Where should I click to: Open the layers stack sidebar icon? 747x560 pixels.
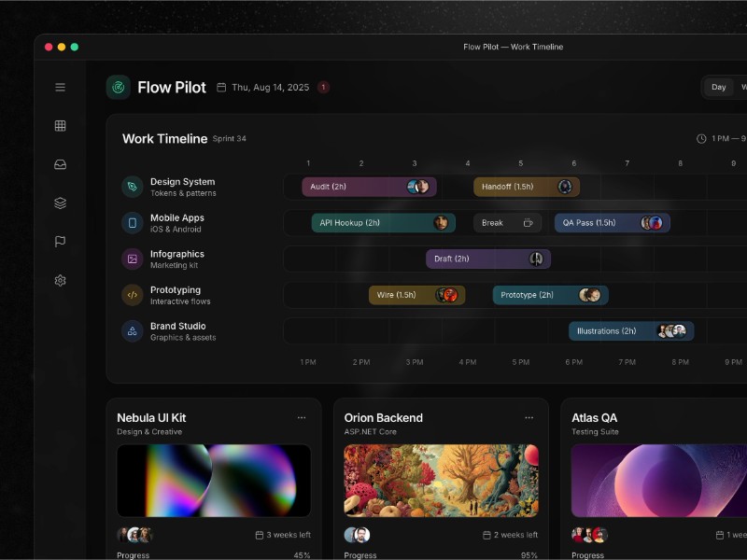point(60,203)
